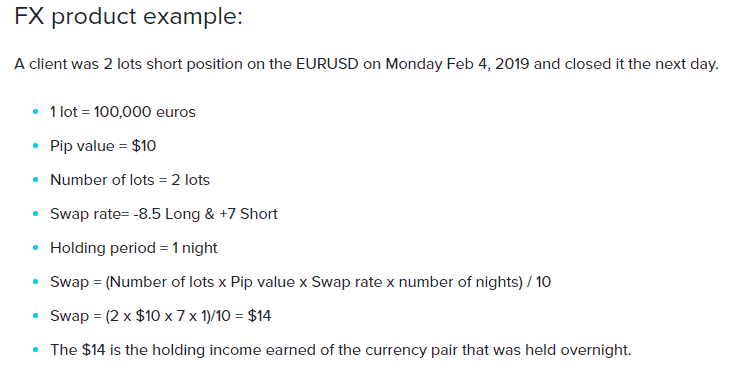
Task: Click the bullet beside Number of lots
Action: point(35,180)
